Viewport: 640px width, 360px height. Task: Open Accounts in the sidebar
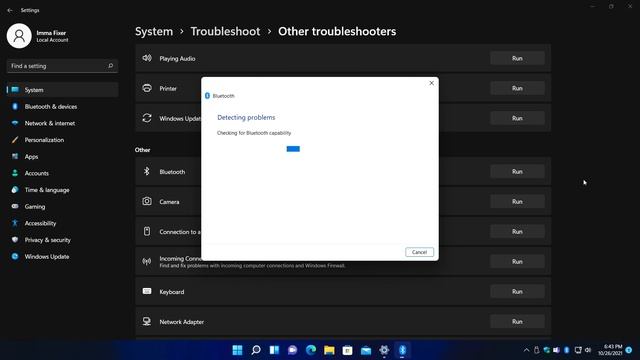62,173
